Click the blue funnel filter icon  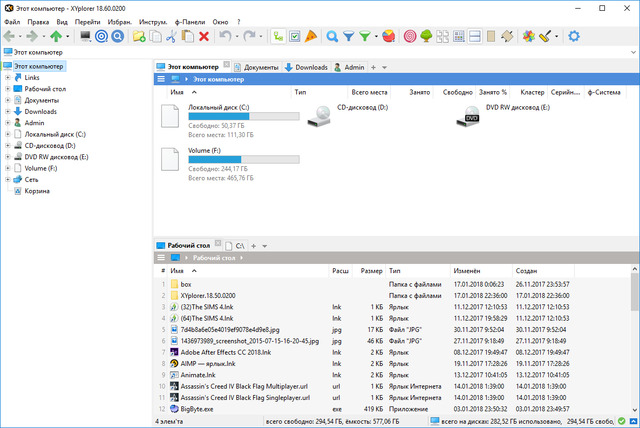tap(349, 36)
